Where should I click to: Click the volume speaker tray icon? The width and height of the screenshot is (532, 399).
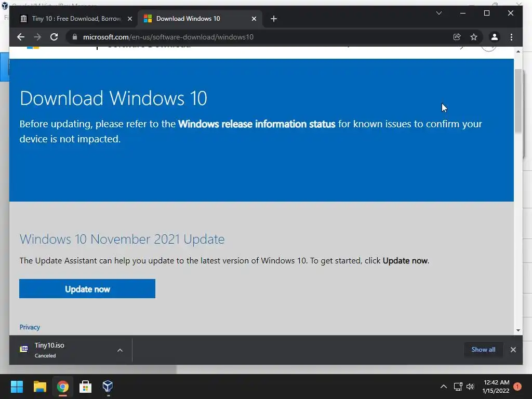pos(470,387)
